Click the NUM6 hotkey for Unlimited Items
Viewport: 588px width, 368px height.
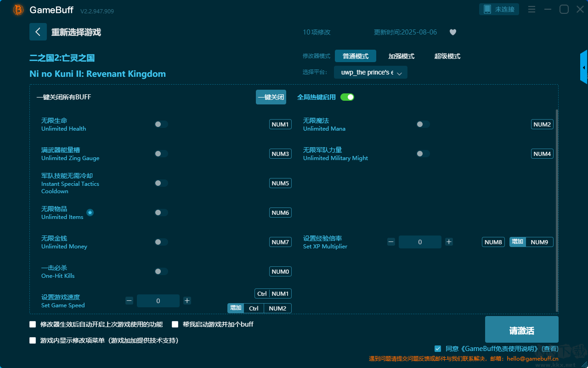[x=280, y=213]
